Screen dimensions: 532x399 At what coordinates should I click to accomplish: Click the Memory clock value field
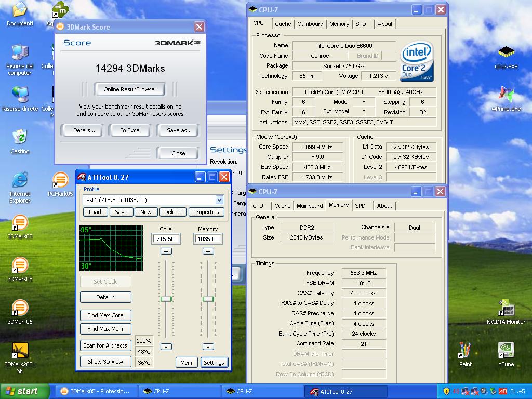208,239
